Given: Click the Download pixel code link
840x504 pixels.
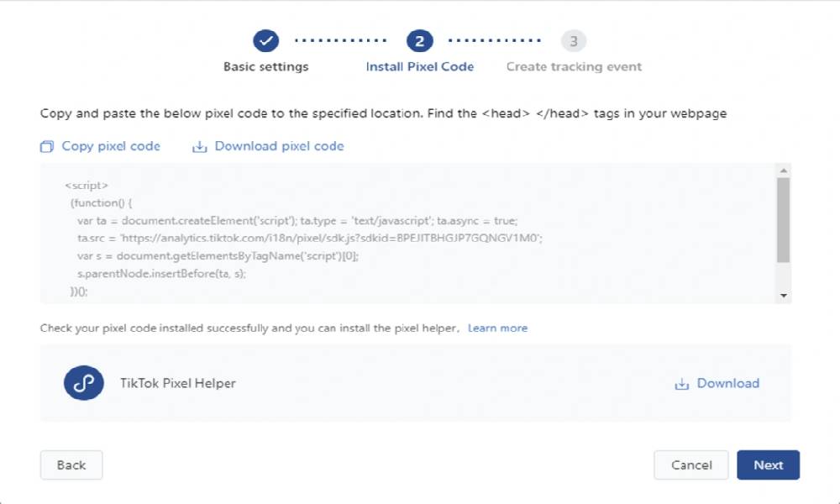Looking at the screenshot, I should click(279, 146).
